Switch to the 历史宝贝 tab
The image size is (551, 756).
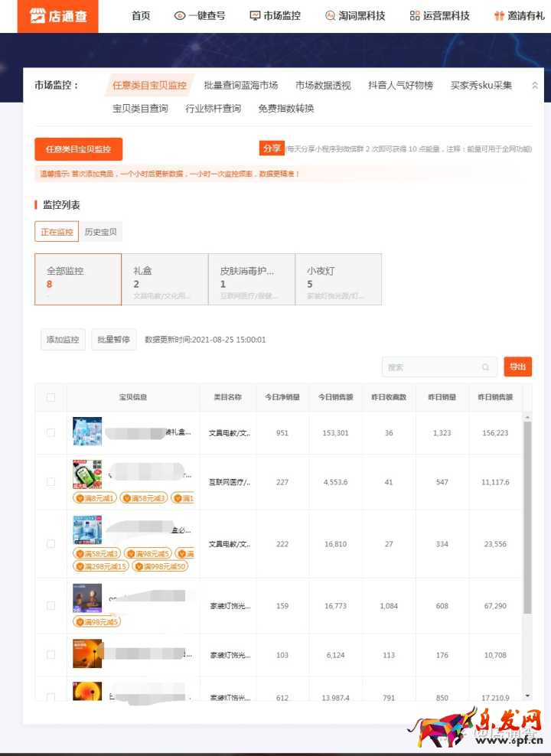101,232
